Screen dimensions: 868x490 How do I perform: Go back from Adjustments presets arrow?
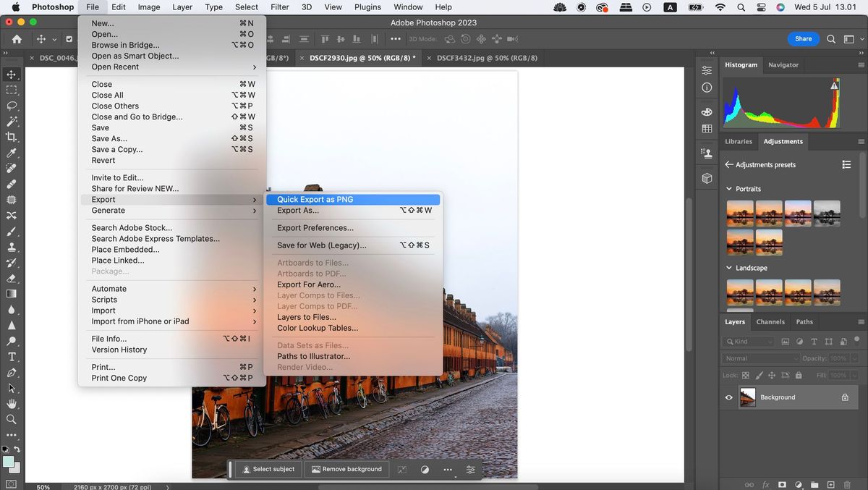(729, 165)
